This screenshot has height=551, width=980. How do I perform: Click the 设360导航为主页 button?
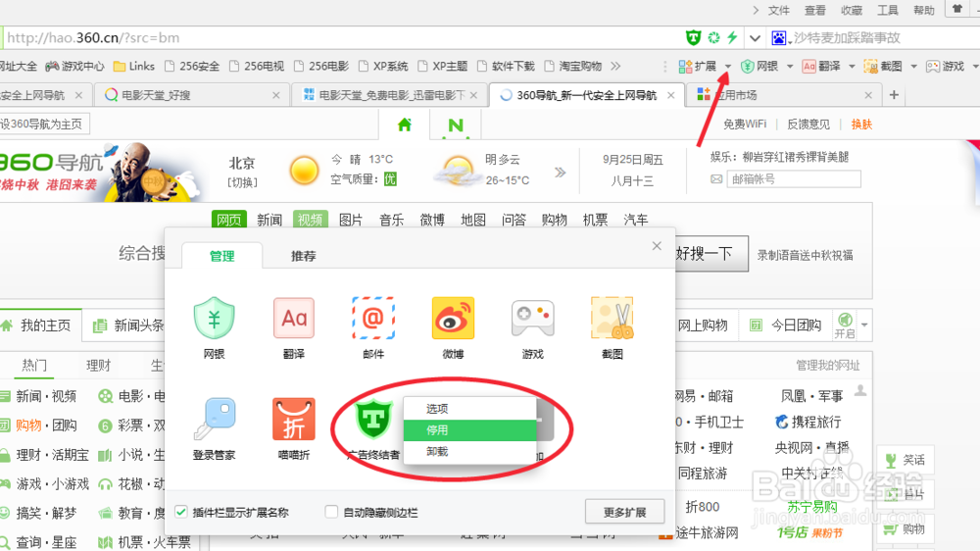(44, 124)
